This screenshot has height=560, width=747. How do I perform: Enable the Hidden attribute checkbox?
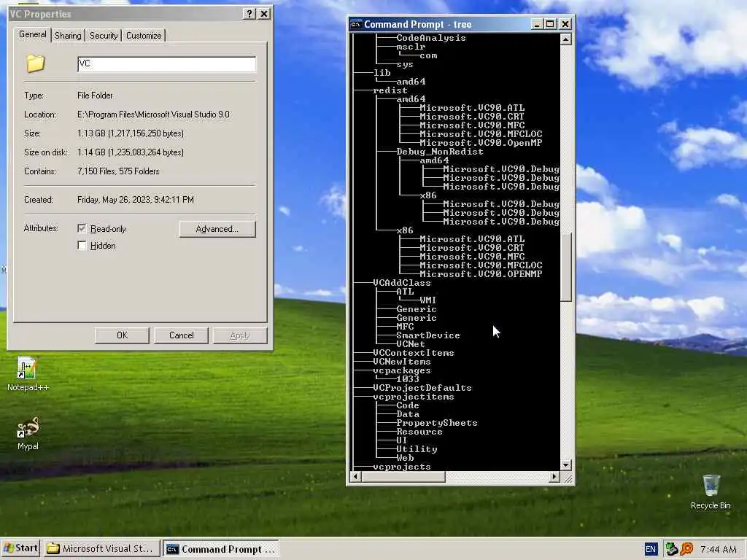pyautogui.click(x=82, y=245)
